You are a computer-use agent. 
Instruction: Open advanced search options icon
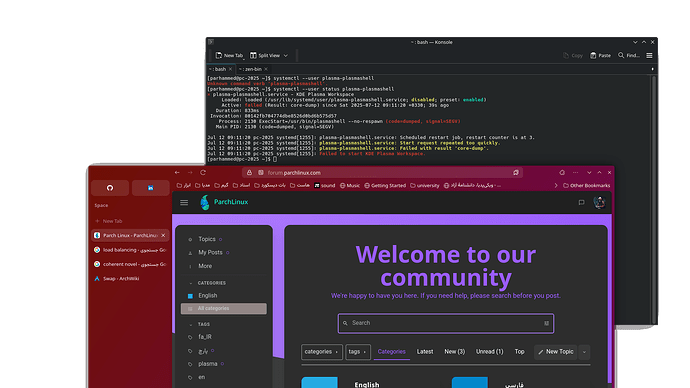(546, 323)
